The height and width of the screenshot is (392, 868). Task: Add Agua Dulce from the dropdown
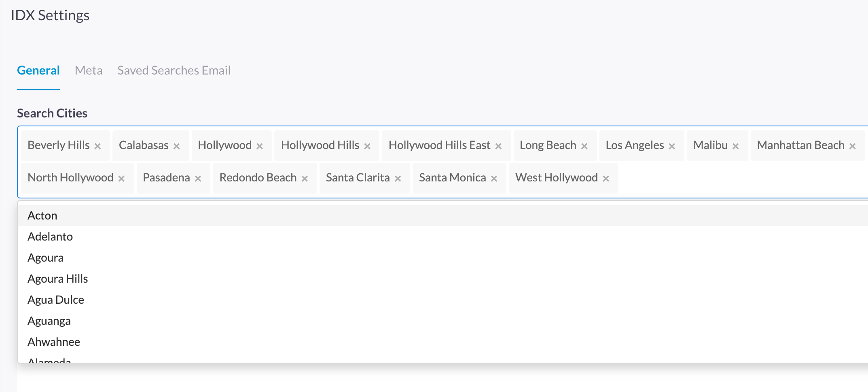click(56, 300)
